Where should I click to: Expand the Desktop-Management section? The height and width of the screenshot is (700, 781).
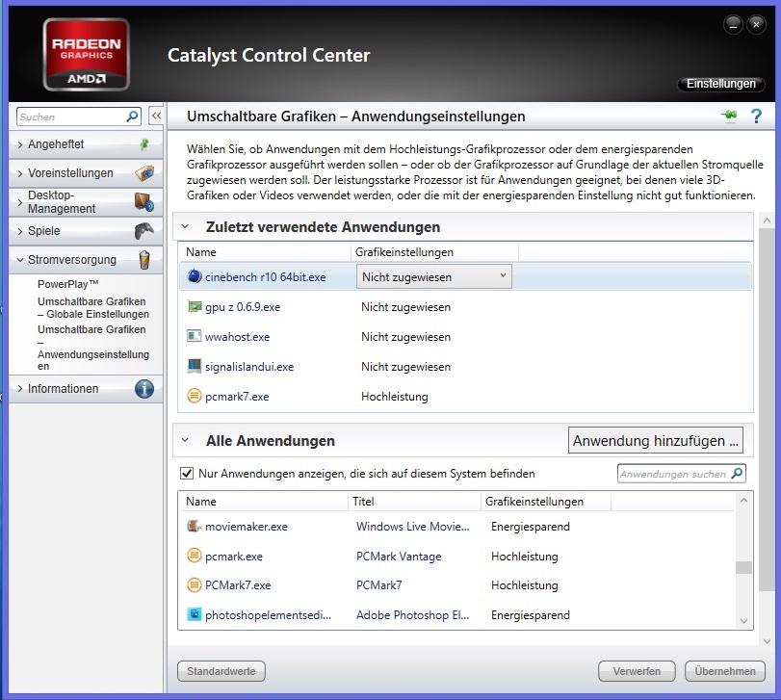(20, 202)
